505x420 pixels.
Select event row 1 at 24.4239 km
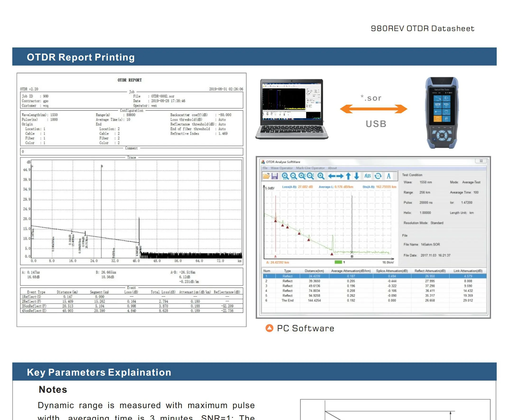pyautogui.click(x=315, y=276)
